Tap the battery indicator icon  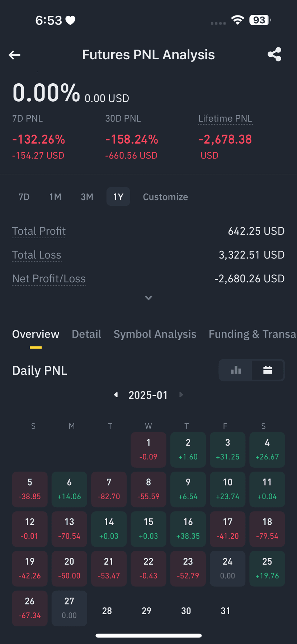point(260,20)
